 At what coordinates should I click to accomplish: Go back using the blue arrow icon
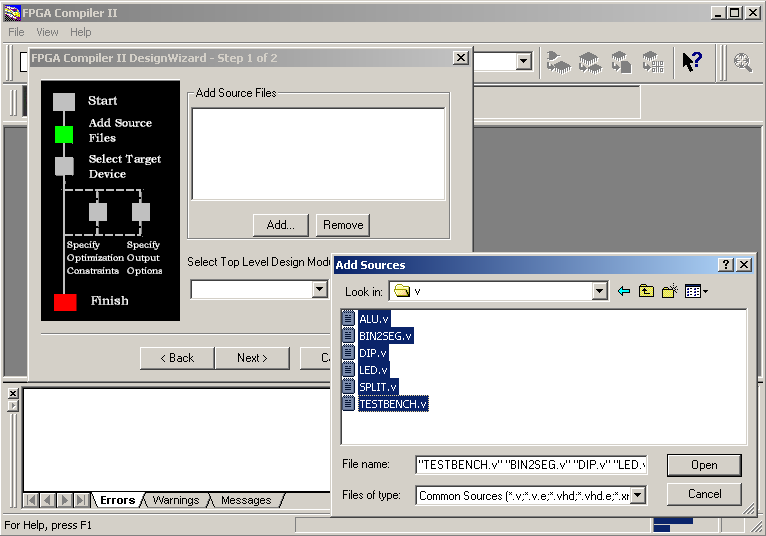[x=624, y=292]
